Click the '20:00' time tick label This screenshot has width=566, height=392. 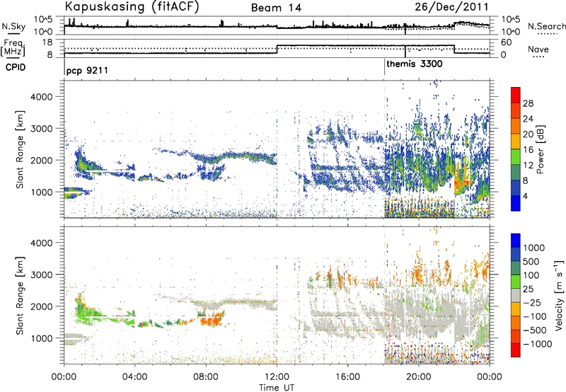coord(419,377)
